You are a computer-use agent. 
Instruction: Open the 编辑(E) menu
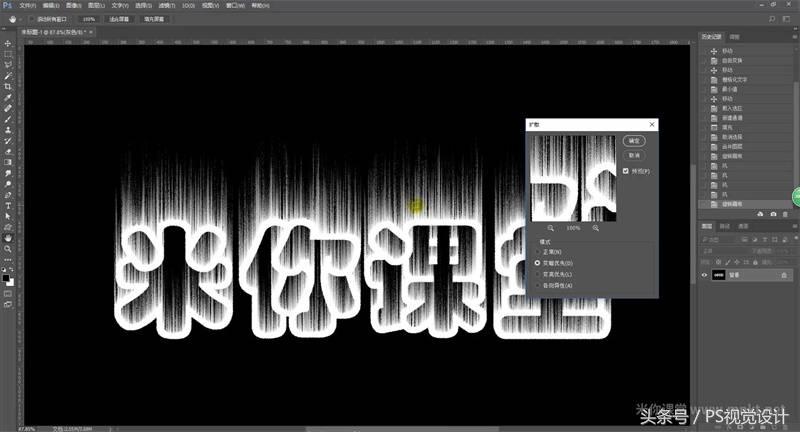51,5
